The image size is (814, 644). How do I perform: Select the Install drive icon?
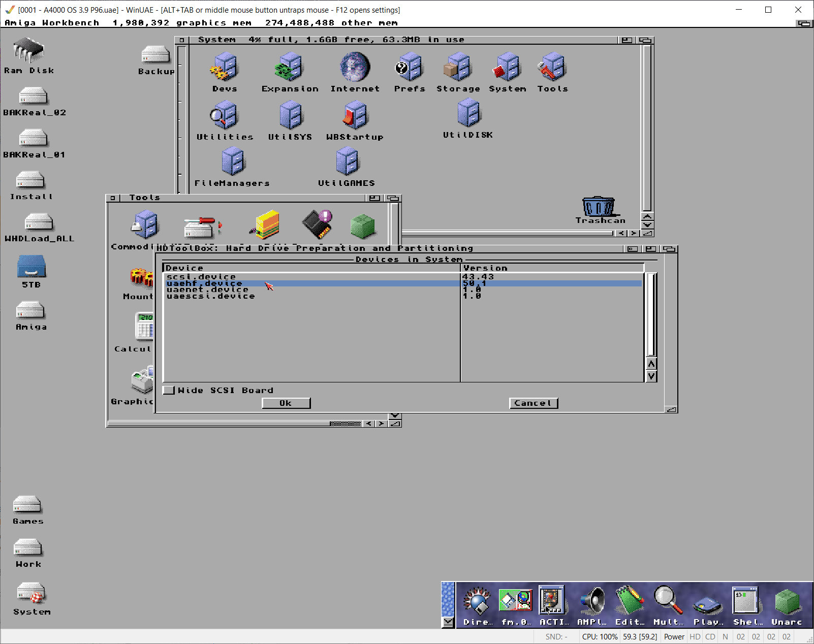tap(31, 186)
